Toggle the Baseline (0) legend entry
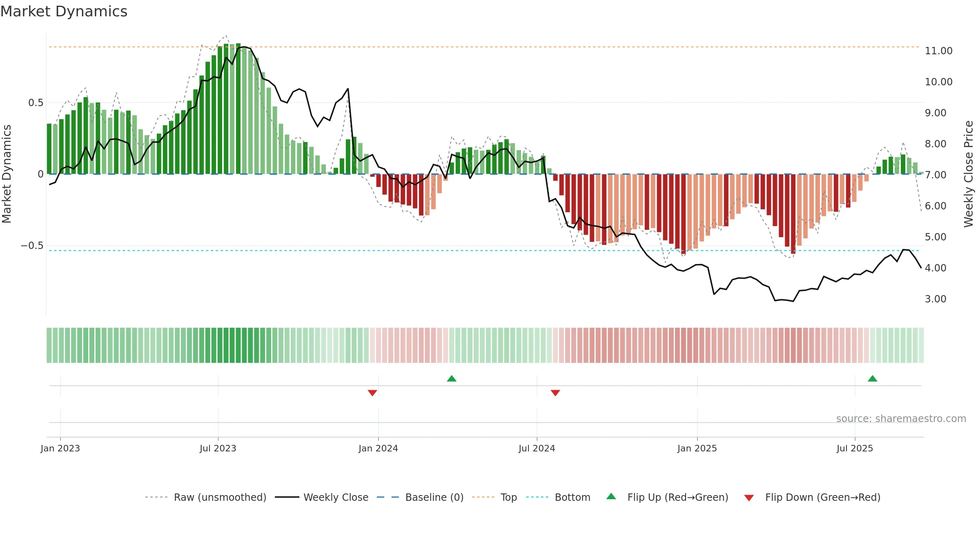 420,497
